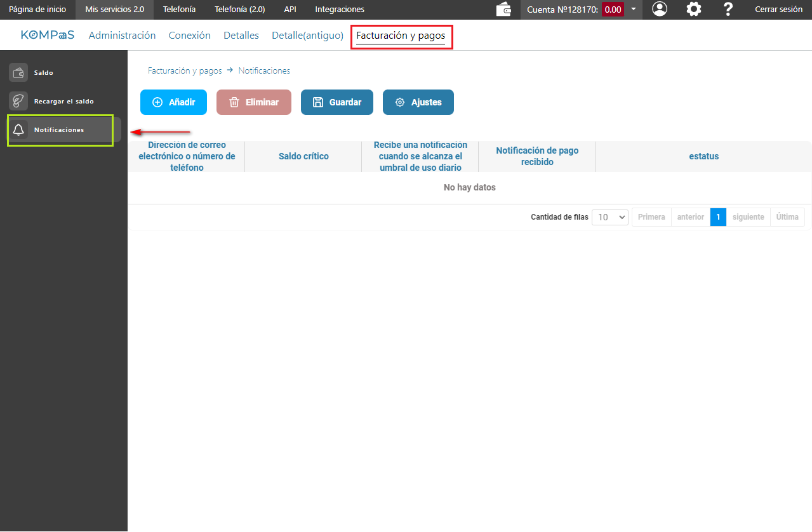
Task: Click the umbral de uso diario header
Action: 420,156
